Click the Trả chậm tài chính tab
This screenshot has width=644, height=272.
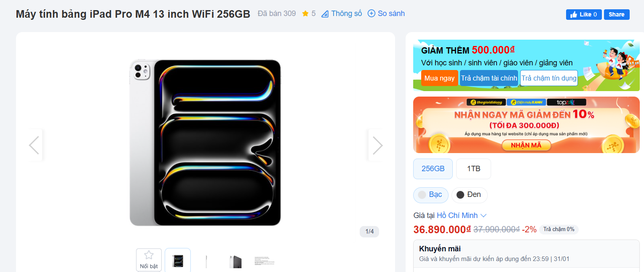click(x=489, y=78)
